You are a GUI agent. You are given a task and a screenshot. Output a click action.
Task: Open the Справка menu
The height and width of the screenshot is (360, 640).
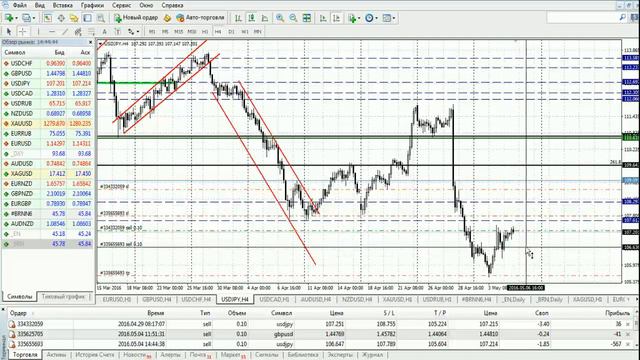(172, 5)
